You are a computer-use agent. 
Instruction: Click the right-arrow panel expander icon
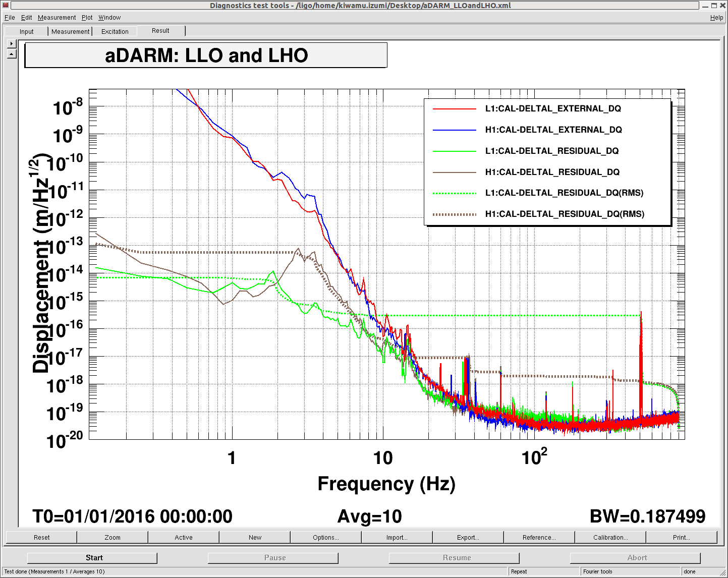tap(12, 44)
